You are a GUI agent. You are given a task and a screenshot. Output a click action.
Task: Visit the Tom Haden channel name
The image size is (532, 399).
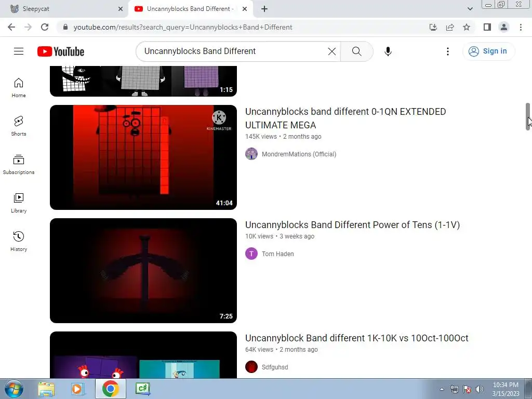click(x=277, y=254)
